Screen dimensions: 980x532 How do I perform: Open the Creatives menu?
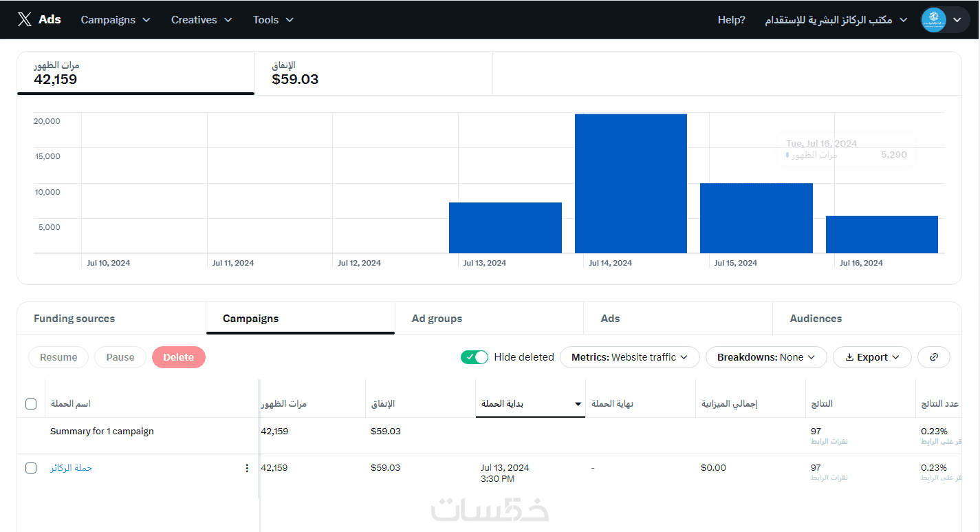click(202, 20)
